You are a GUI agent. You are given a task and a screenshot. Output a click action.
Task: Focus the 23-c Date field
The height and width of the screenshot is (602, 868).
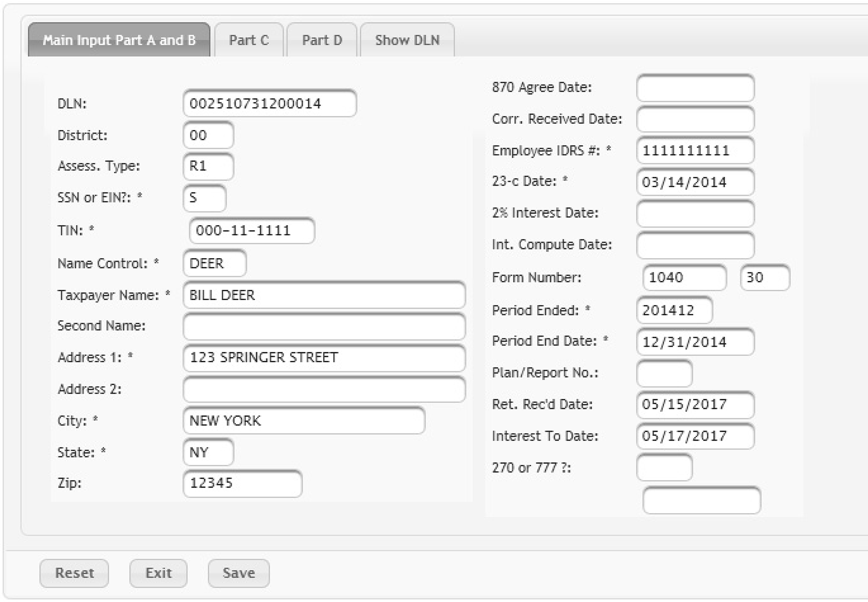pos(695,182)
